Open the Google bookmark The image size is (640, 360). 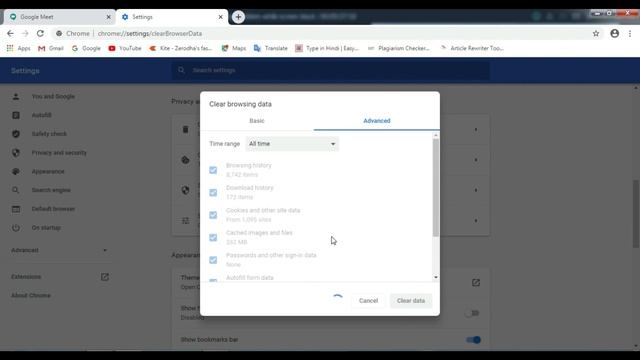[86, 48]
